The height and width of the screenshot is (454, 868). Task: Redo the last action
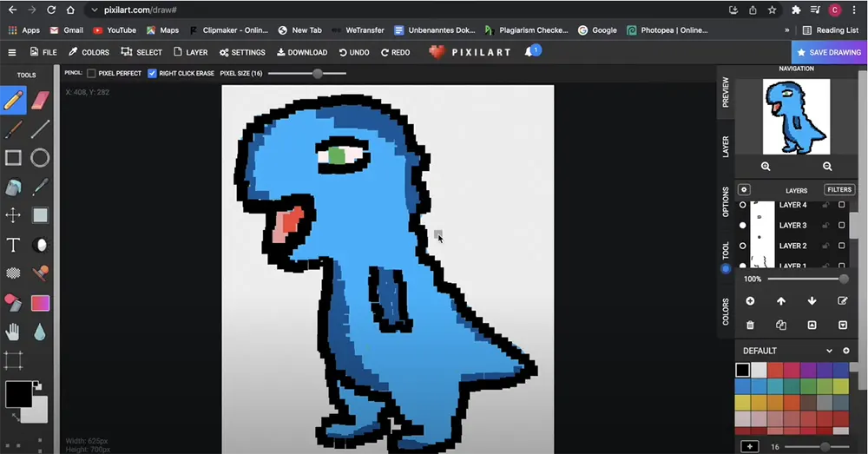tap(395, 52)
